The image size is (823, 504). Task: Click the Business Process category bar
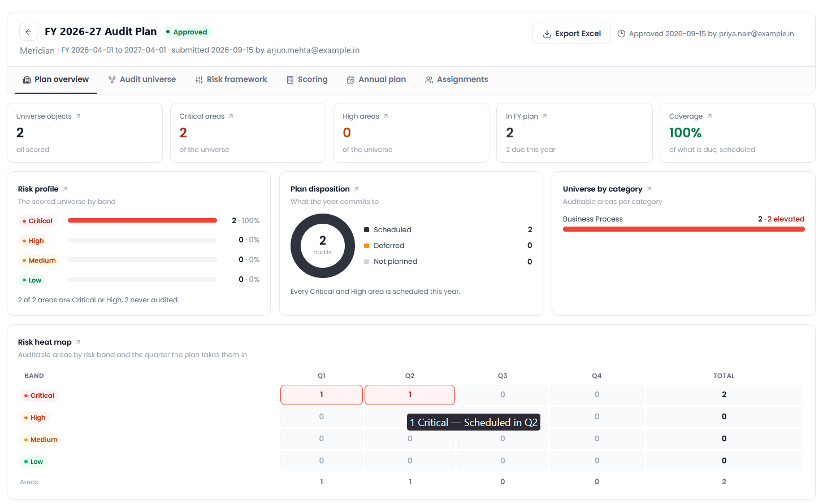click(x=684, y=229)
